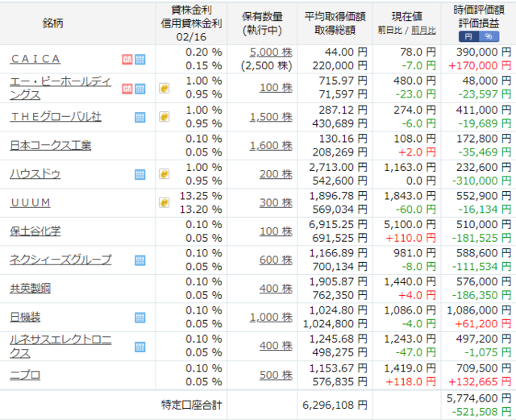Click 5,000 株 holding for CAICA
The image size is (516, 420).
click(x=271, y=52)
